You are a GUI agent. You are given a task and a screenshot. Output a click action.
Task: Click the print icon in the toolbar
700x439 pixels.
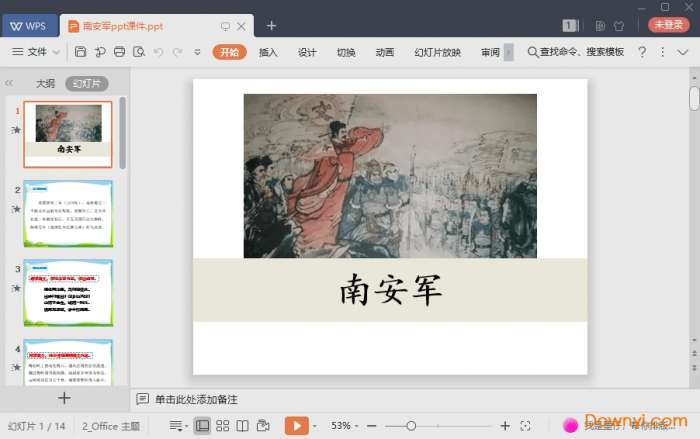click(x=119, y=52)
